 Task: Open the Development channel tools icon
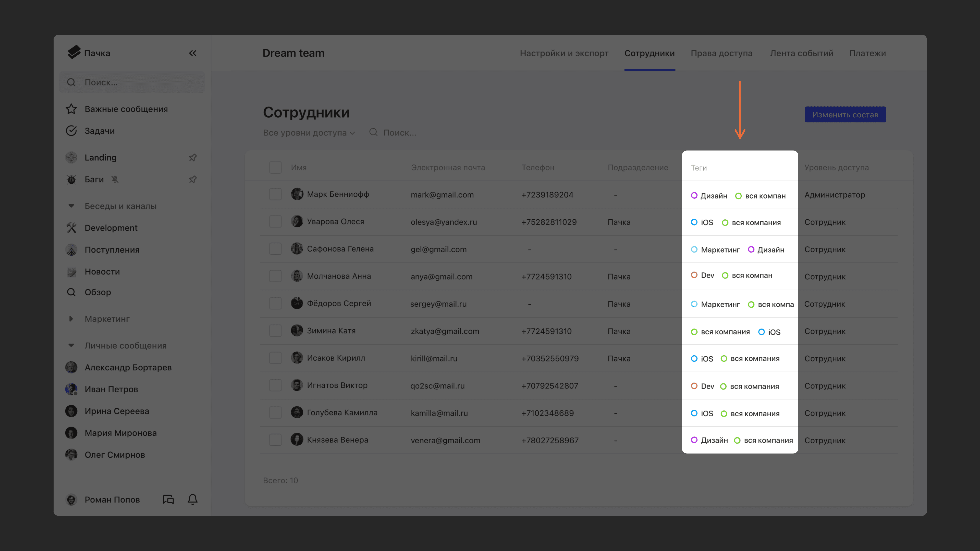click(71, 228)
